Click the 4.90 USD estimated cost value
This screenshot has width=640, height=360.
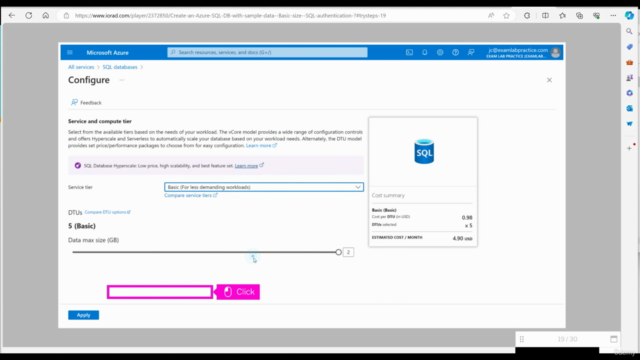[x=462, y=238]
